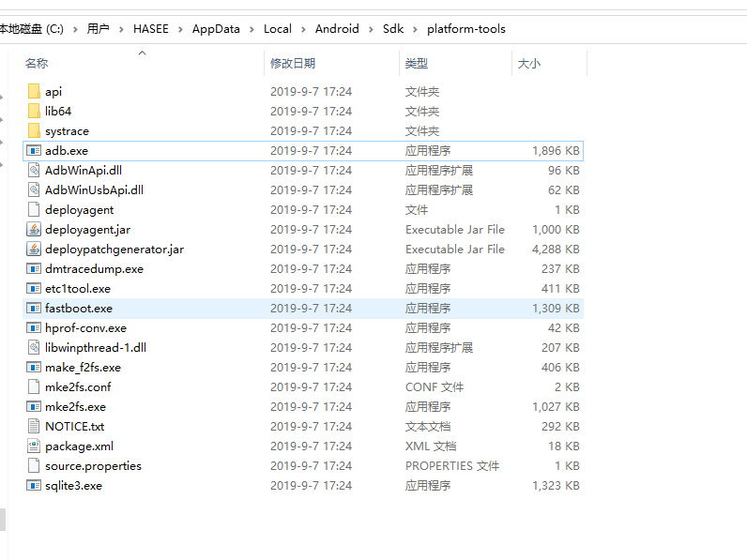Select the systrace folder icon
Screen dimensions: 747x560
(x=34, y=131)
